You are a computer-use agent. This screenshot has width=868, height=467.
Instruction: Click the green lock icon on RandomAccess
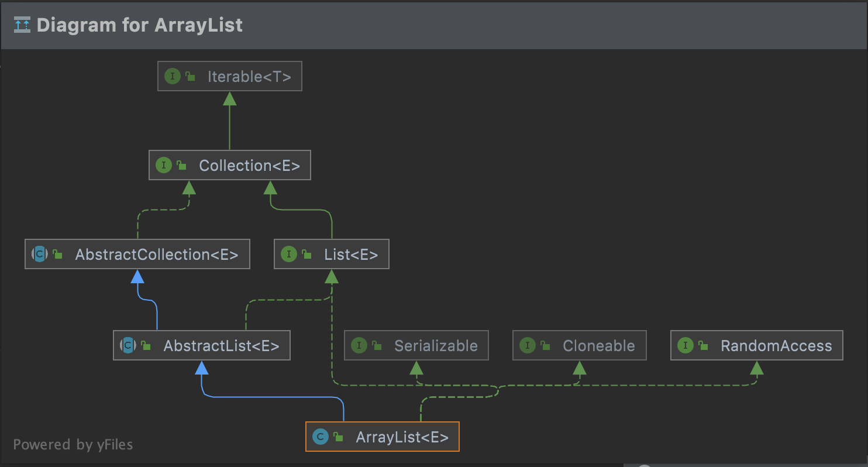point(704,346)
